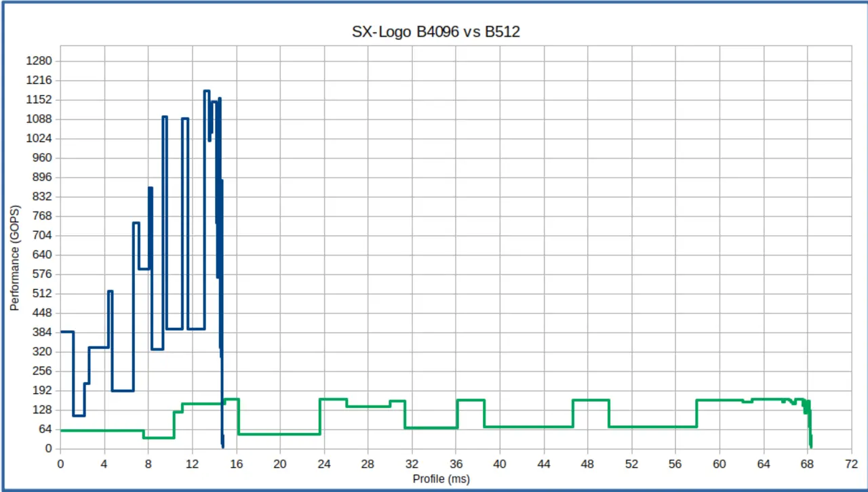The image size is (868, 492).
Task: Click the 1280 label on the Y axis
Action: coord(39,61)
